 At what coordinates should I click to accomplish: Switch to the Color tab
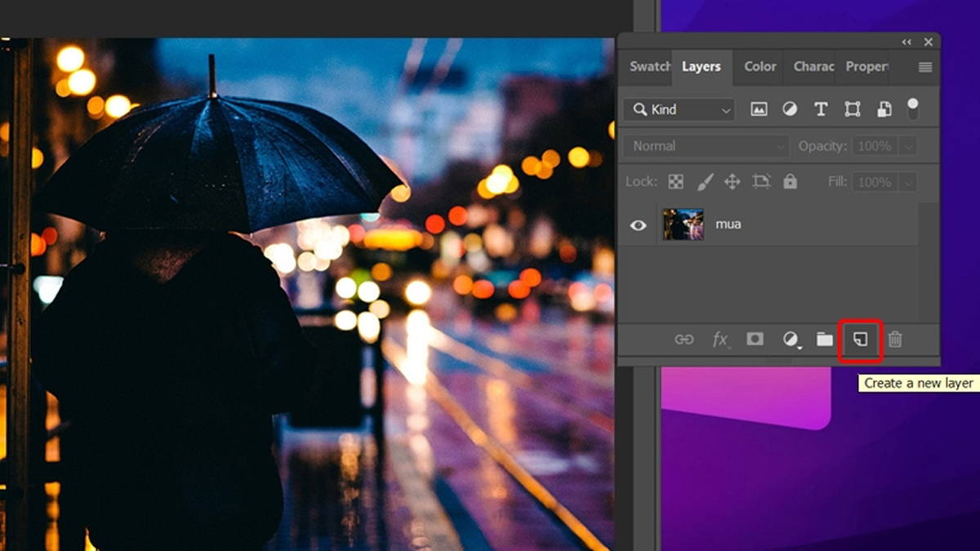(x=759, y=67)
